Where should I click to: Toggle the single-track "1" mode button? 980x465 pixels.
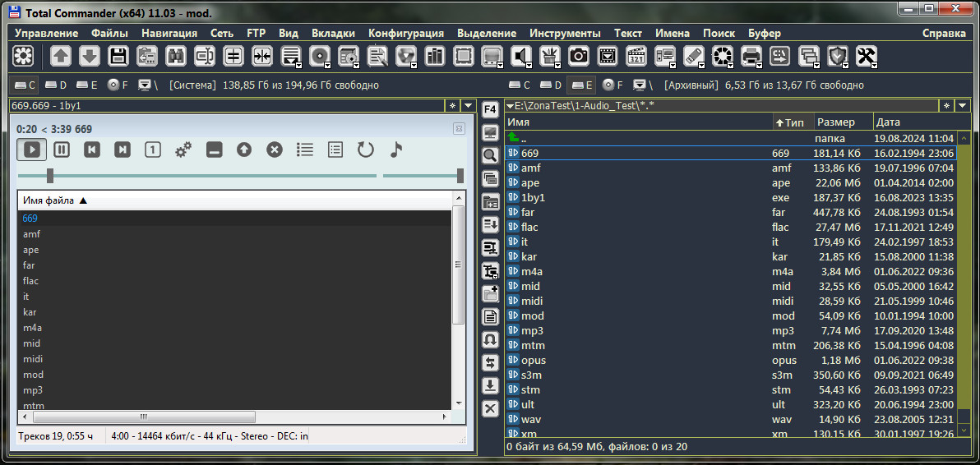pos(152,150)
